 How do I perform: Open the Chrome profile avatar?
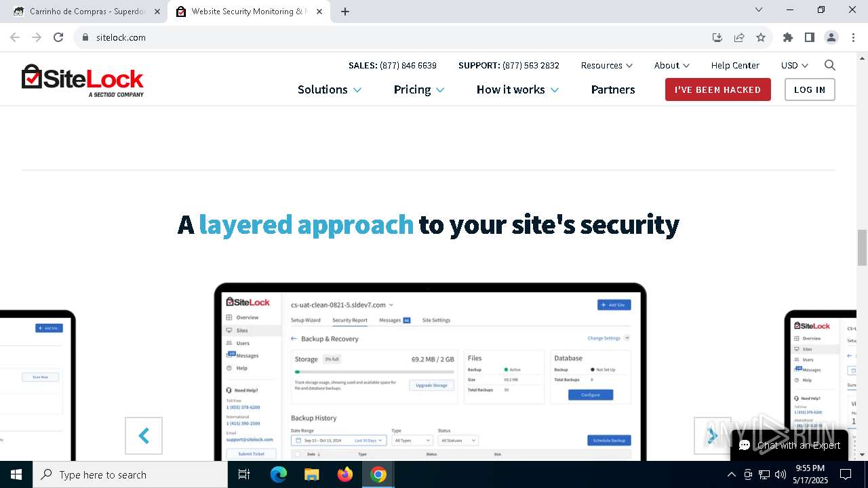[x=831, y=37]
